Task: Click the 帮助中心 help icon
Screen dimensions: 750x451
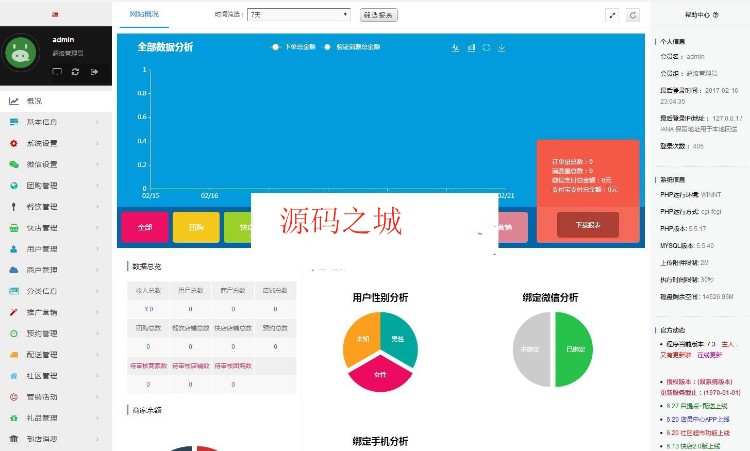Action: pyautogui.click(x=716, y=15)
